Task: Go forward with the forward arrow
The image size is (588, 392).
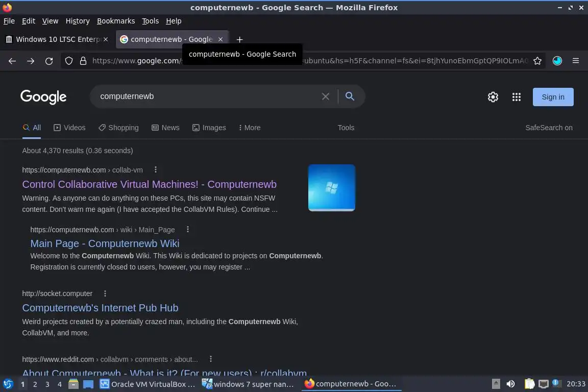Action: [x=31, y=61]
